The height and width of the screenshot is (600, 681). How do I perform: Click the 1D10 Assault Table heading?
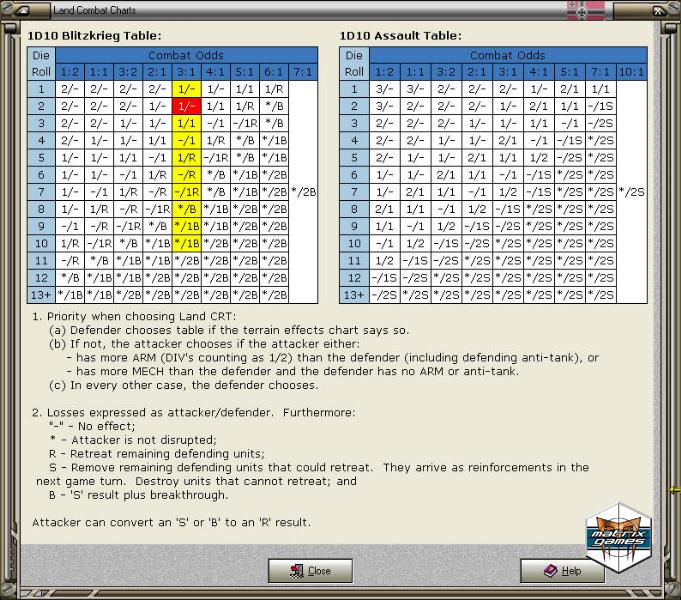tap(400, 35)
